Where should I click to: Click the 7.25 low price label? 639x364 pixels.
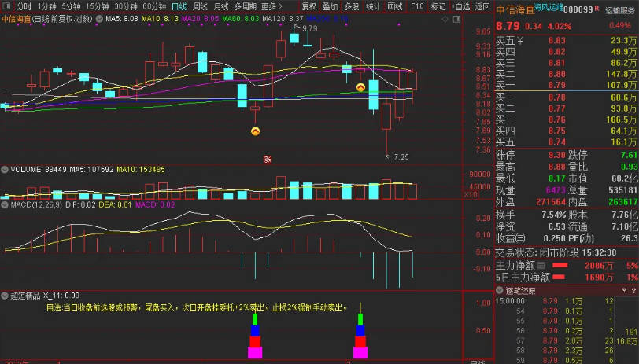[401, 156]
